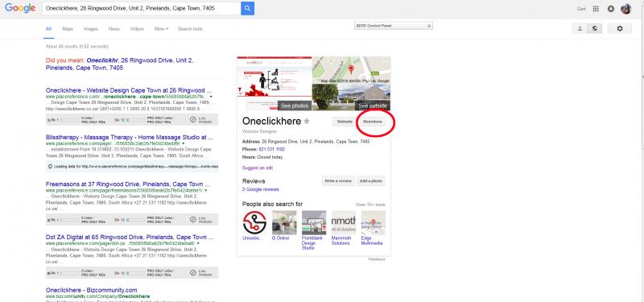Screen dimensions: 644x302
Task: Open Google notifications bell
Action: (x=611, y=9)
